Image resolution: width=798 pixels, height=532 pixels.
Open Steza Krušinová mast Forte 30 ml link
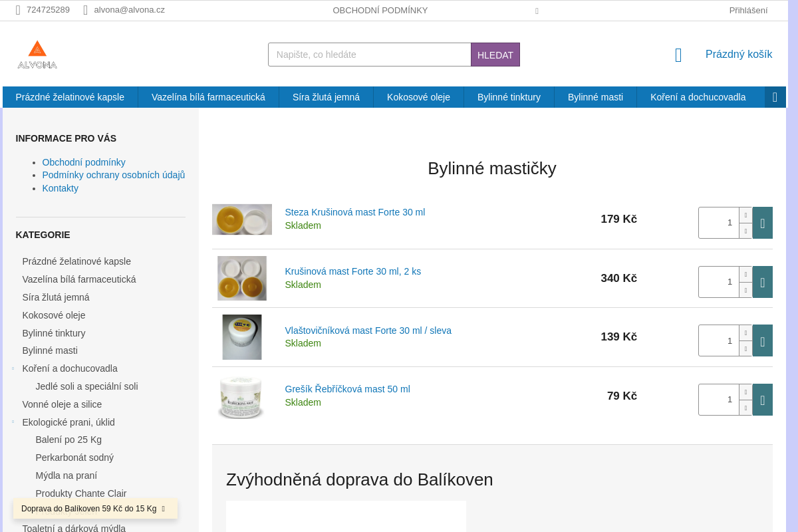click(355, 212)
